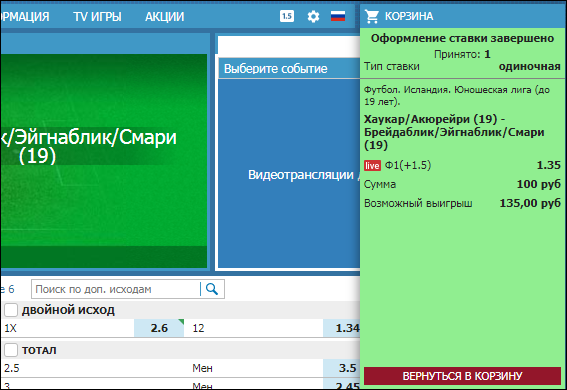Click the одиночная bet type value
Image resolution: width=567 pixels, height=390 pixels.
tap(530, 67)
